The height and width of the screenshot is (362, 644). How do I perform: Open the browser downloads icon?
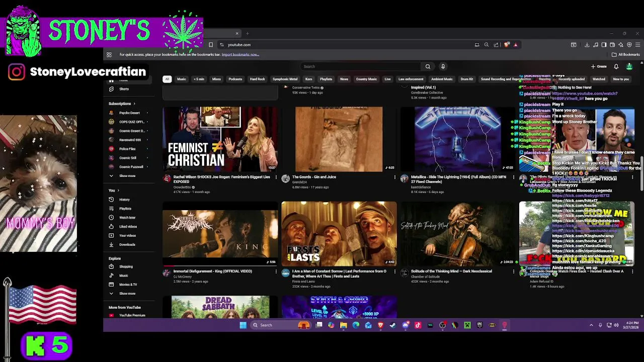pyautogui.click(x=587, y=45)
